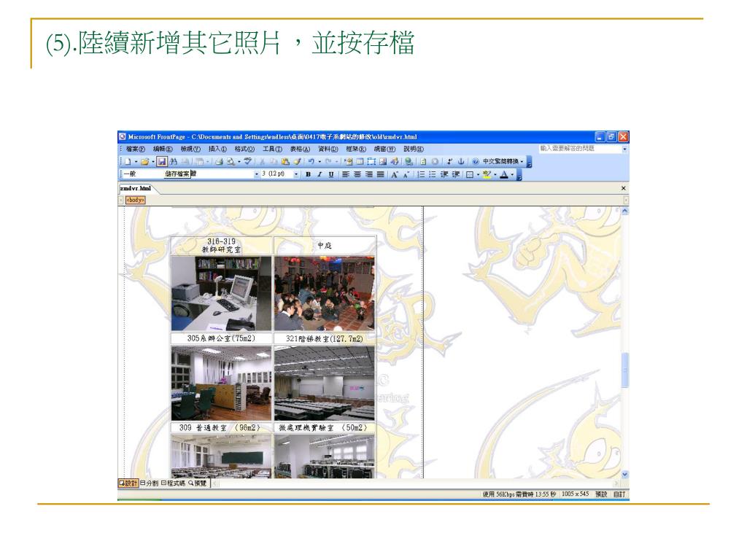
Task: Open the Open-folder dropdown arrow
Action: point(153,161)
